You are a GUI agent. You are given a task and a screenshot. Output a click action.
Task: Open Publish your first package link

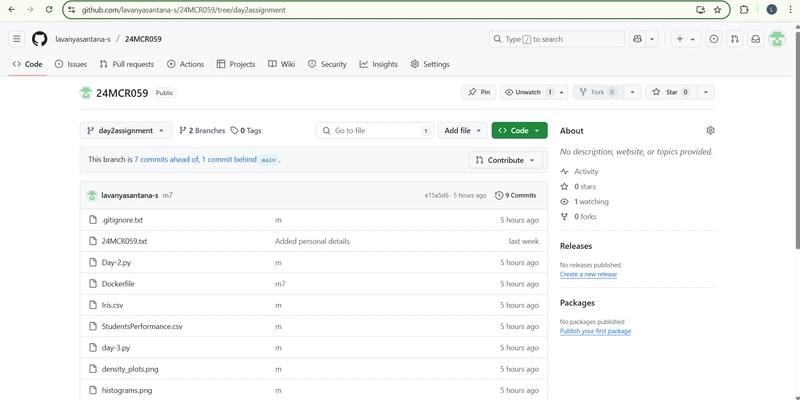coord(595,331)
